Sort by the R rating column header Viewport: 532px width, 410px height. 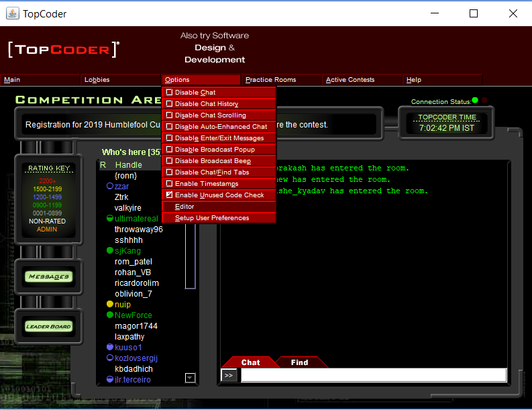103,165
